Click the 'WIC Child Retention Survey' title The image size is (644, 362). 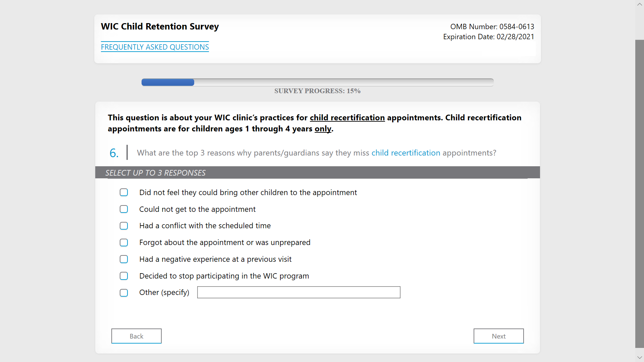coord(160,26)
